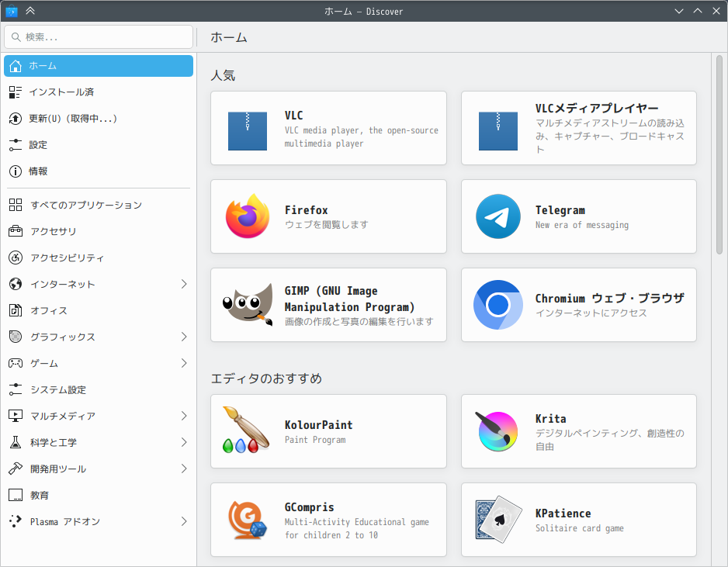728x567 pixels.
Task: Click the VLC package archive icon
Action: pos(248,131)
